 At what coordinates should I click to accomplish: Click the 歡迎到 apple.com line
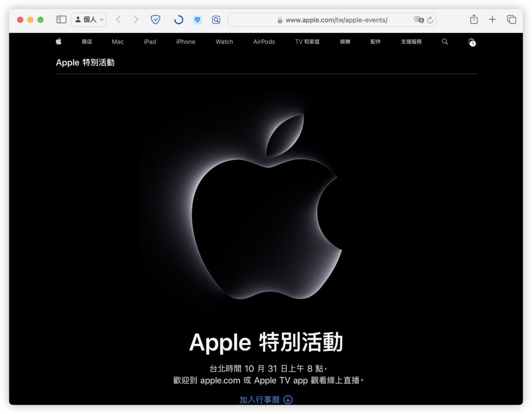click(269, 380)
